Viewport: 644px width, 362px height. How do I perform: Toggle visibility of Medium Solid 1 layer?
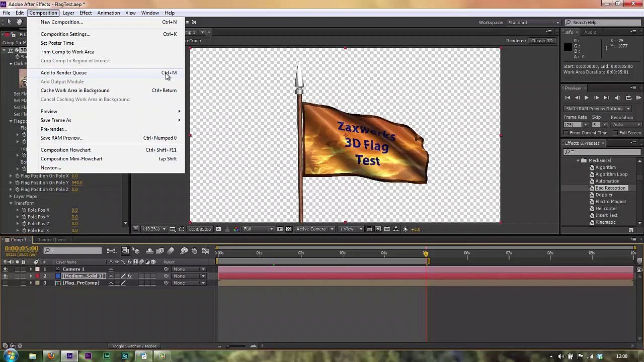click(5, 276)
